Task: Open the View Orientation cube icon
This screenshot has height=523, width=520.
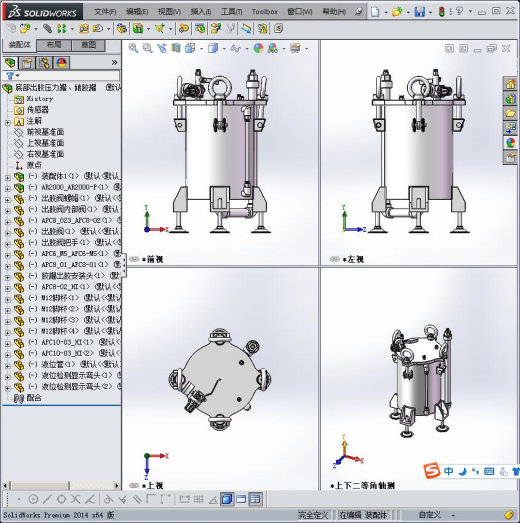Action: pos(190,48)
